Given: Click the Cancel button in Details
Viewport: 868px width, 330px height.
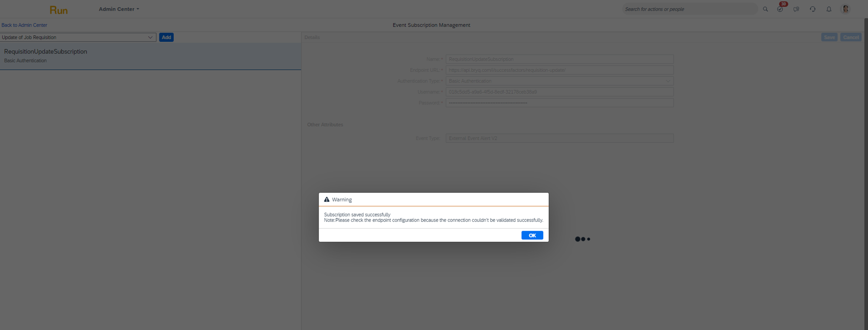Looking at the screenshot, I should [851, 37].
